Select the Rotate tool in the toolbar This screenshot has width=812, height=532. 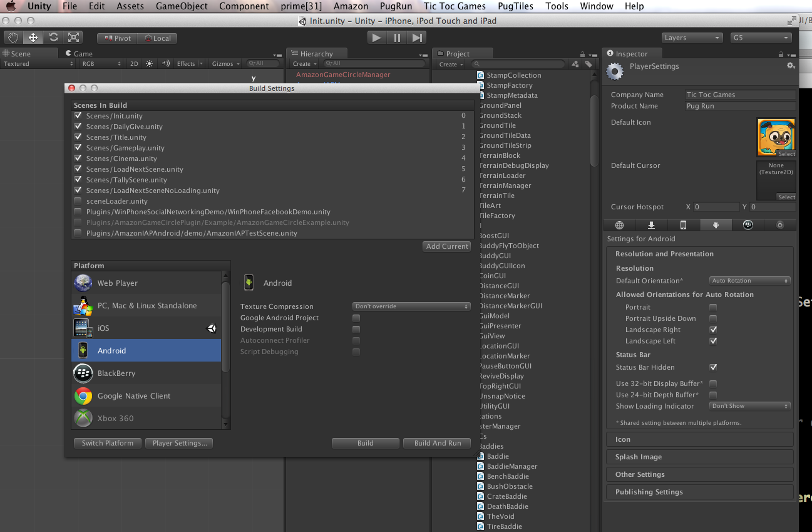[53, 38]
